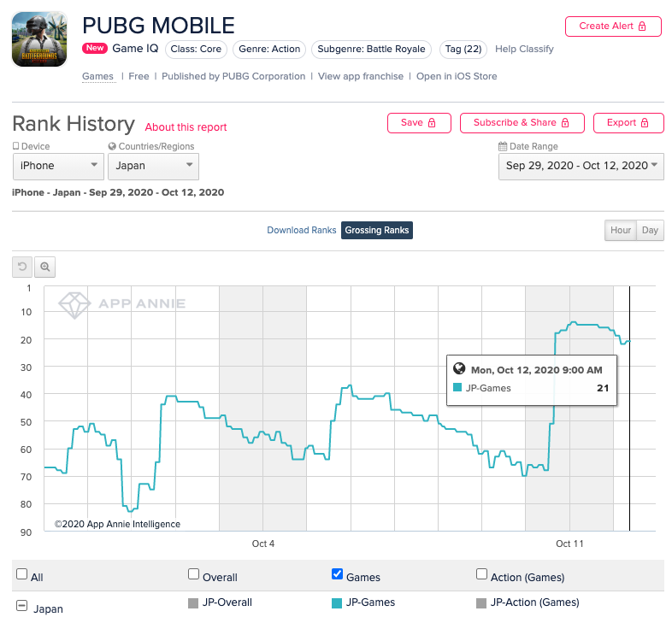Viewport: 672px width, 623px height.
Task: Expand the date range picker dropdown
Action: 581,166
